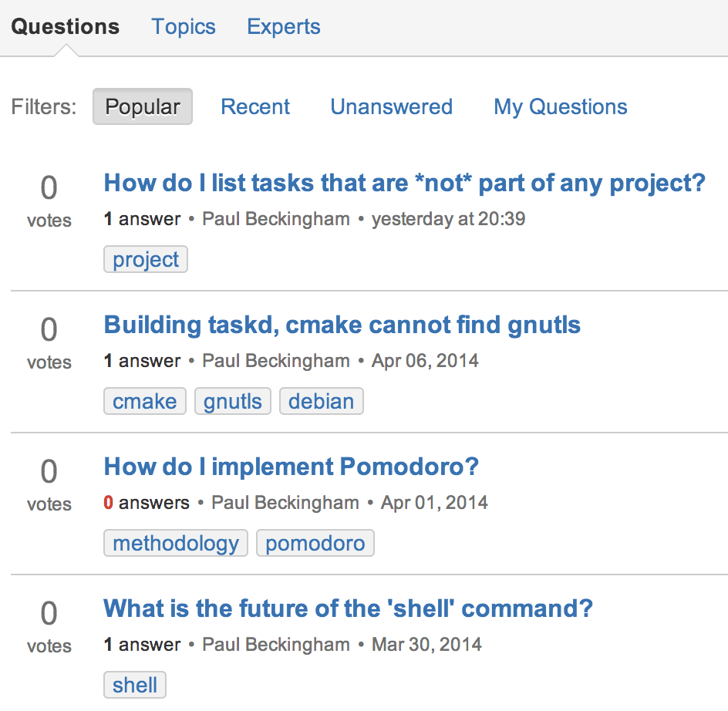728x711 pixels.
Task: Open the Experts tab
Action: [284, 27]
